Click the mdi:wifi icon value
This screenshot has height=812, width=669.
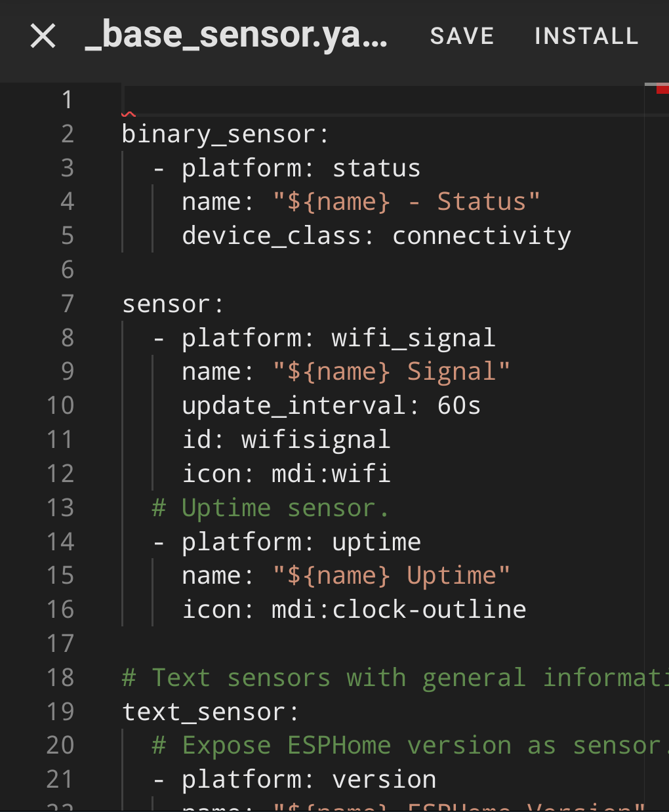click(331, 474)
